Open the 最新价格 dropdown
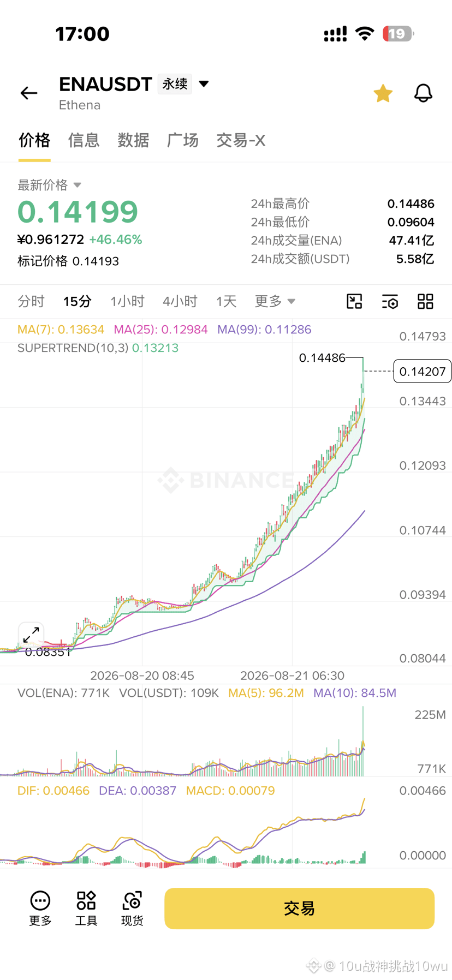Screen dimensions: 452x980 click(49, 185)
